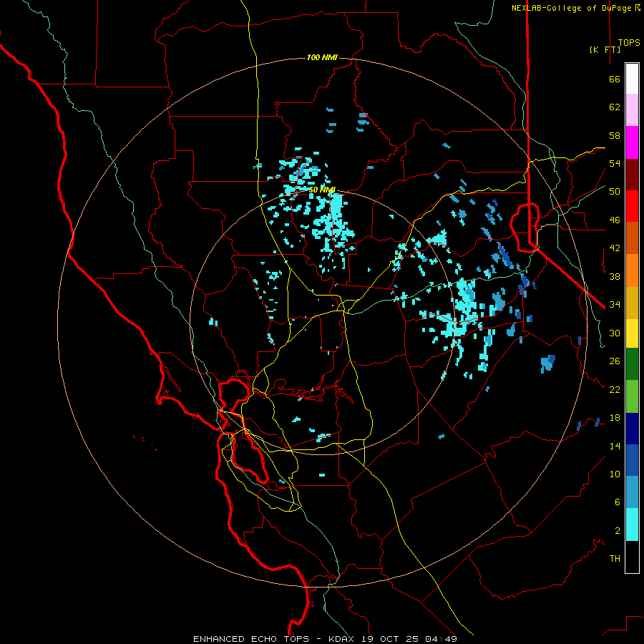Click the 38 legend value
644x644 pixels.
[615, 276]
